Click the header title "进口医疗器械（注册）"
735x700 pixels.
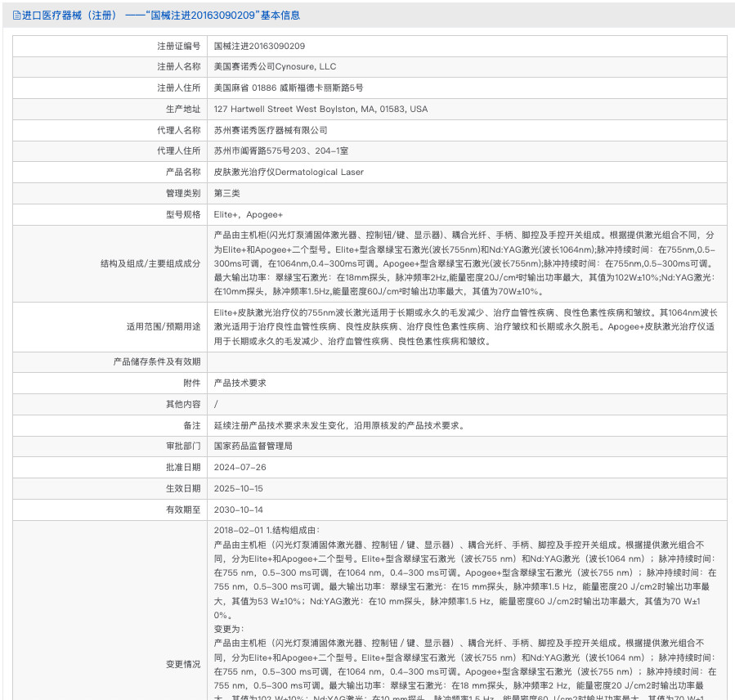point(69,16)
